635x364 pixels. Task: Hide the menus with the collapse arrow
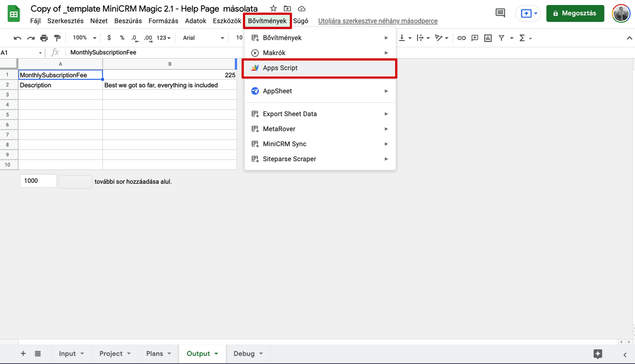(629, 38)
